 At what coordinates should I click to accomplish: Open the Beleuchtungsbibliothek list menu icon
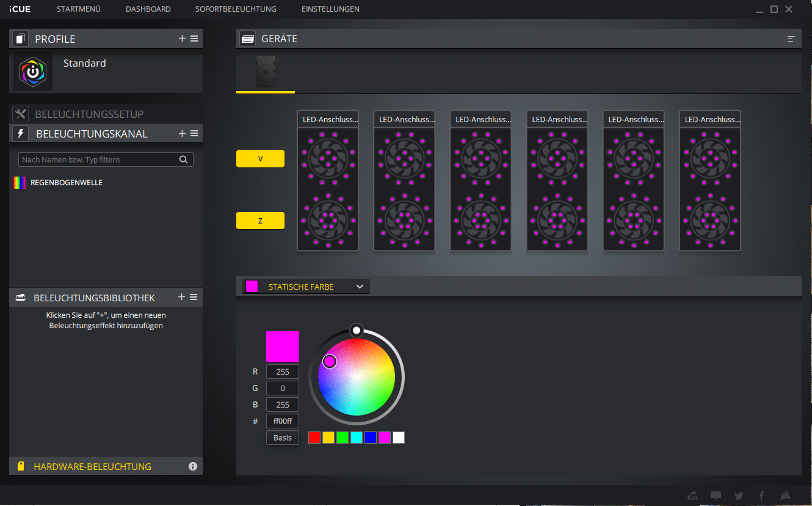(194, 297)
